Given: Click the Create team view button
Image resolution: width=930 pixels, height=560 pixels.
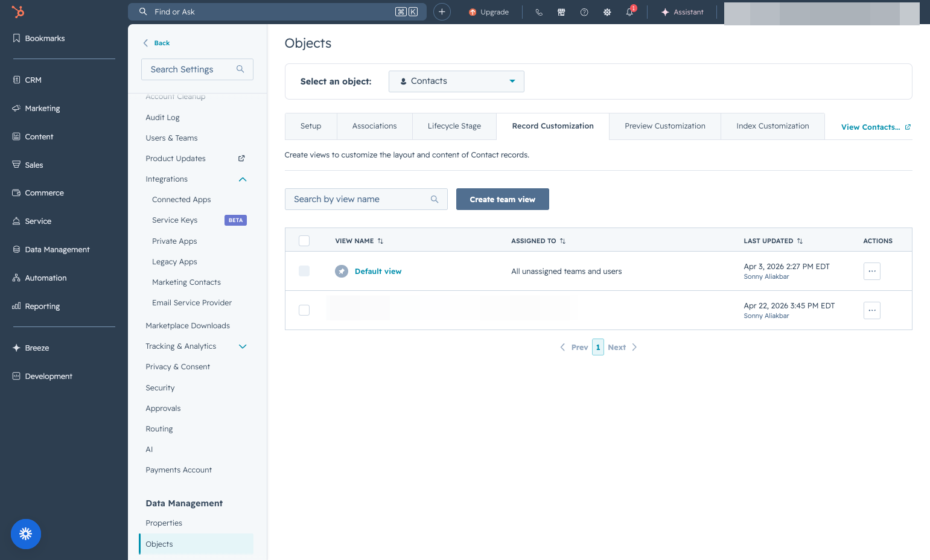Looking at the screenshot, I should (x=503, y=199).
